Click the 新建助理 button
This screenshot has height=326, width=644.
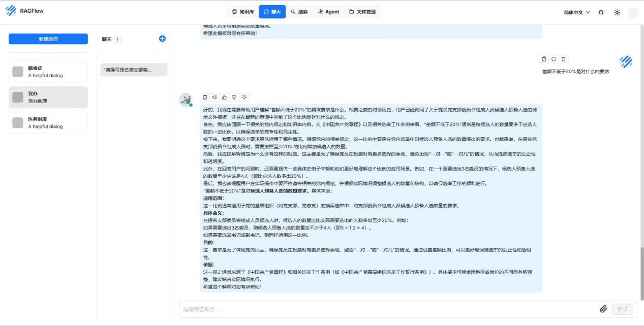48,39
